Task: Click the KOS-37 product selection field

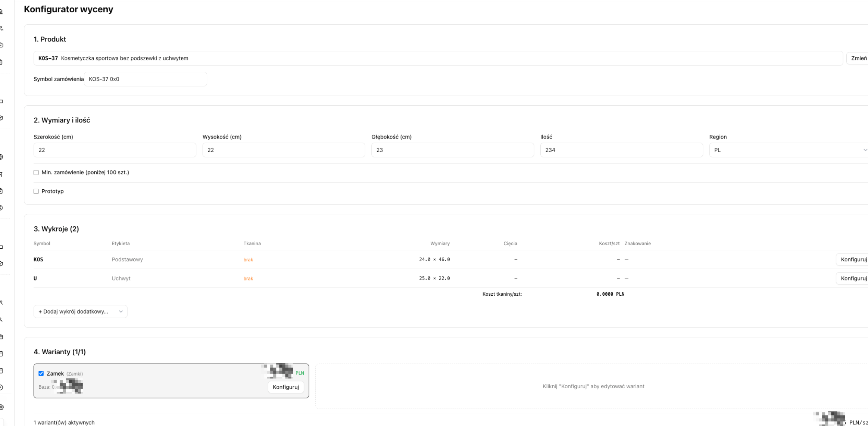Action: pos(438,58)
